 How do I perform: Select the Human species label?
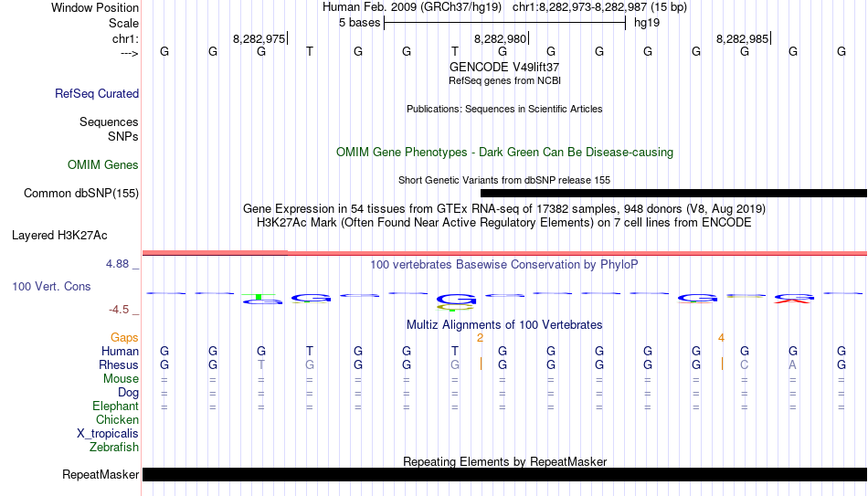point(120,352)
